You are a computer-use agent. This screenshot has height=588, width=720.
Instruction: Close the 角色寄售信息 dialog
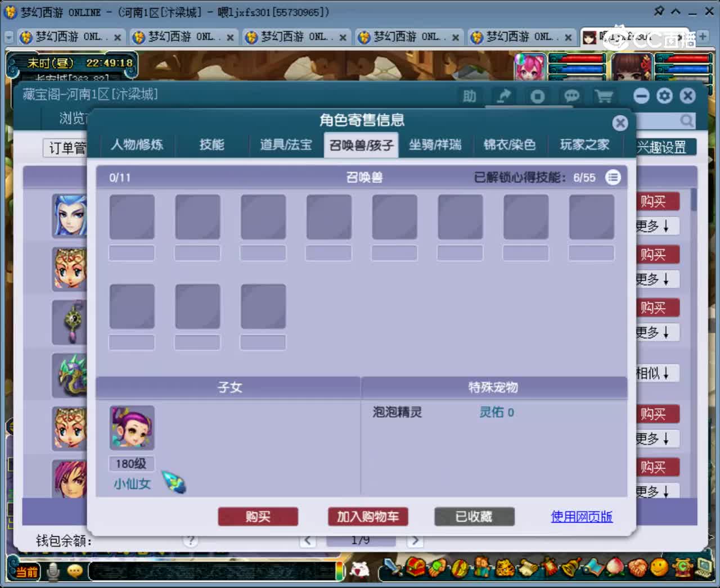(620, 123)
